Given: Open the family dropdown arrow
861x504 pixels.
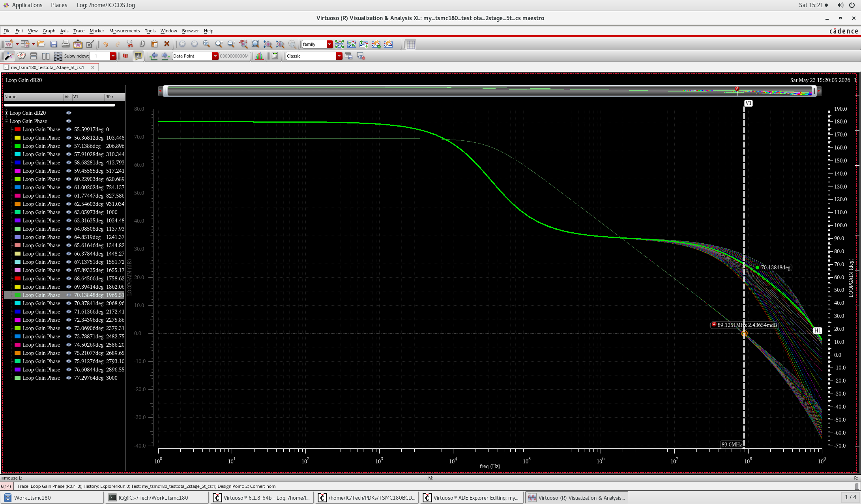Looking at the screenshot, I should (x=329, y=44).
